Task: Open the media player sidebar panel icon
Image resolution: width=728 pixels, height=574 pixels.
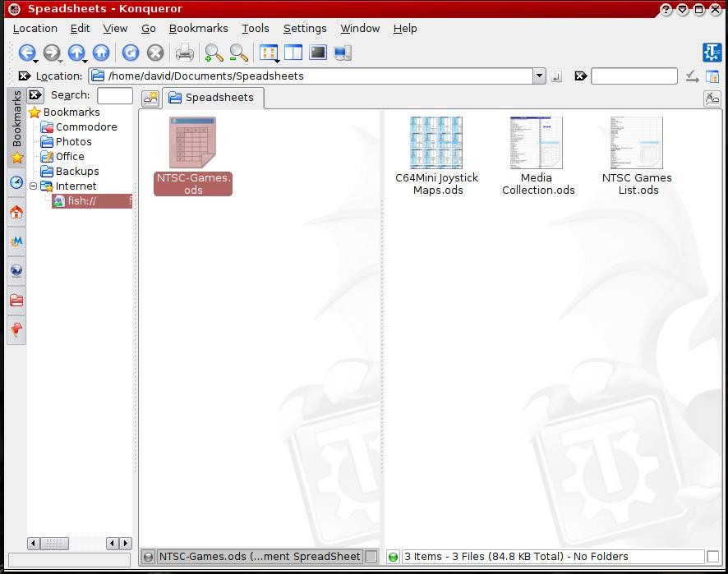Action: tap(16, 241)
